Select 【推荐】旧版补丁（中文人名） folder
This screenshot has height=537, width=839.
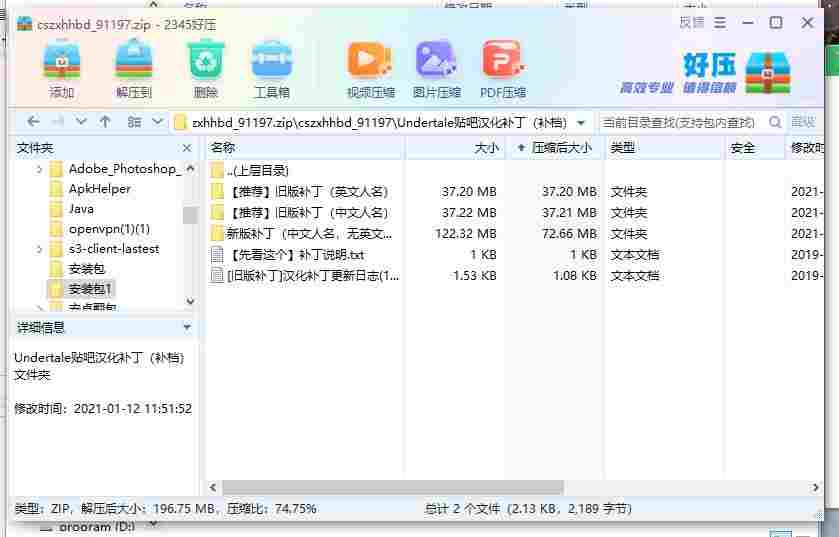(x=308, y=213)
